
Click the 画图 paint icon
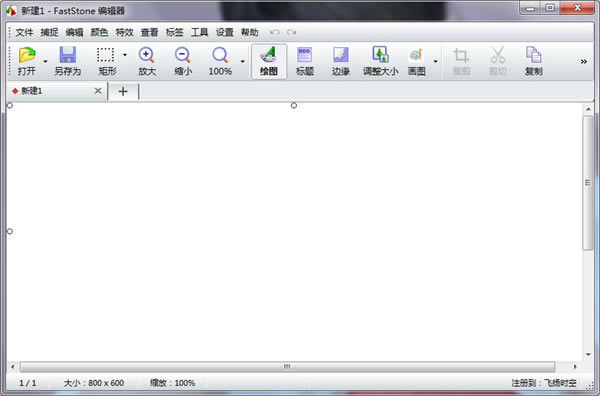coord(416,55)
